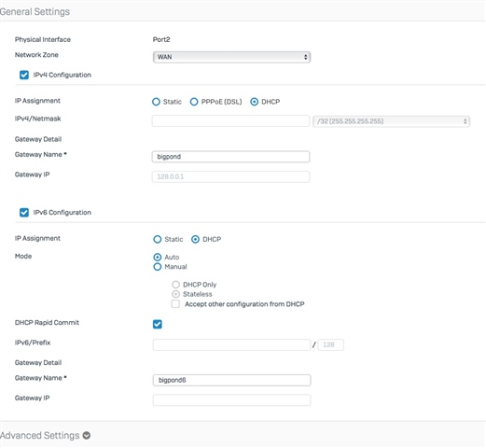Open the /32 netmask dropdown

pyautogui.click(x=391, y=121)
